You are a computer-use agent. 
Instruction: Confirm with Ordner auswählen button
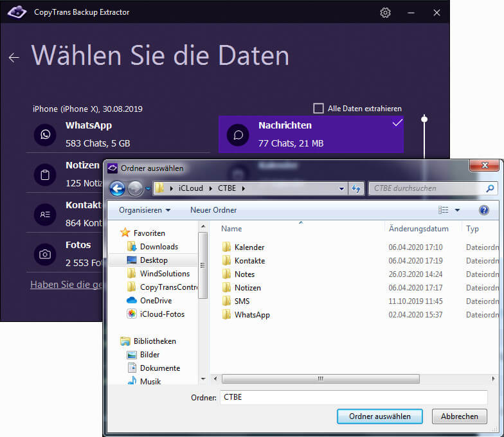point(379,416)
